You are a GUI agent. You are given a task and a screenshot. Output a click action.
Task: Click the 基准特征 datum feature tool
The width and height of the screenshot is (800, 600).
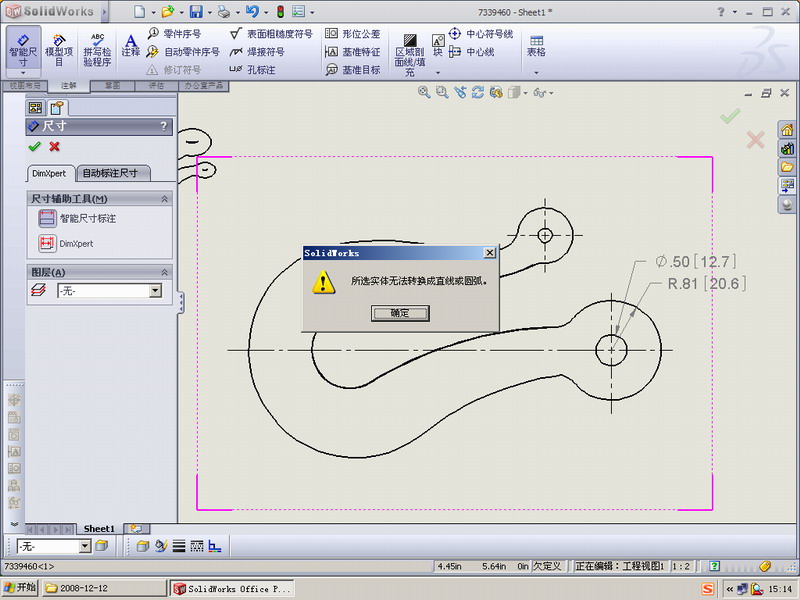(353, 52)
